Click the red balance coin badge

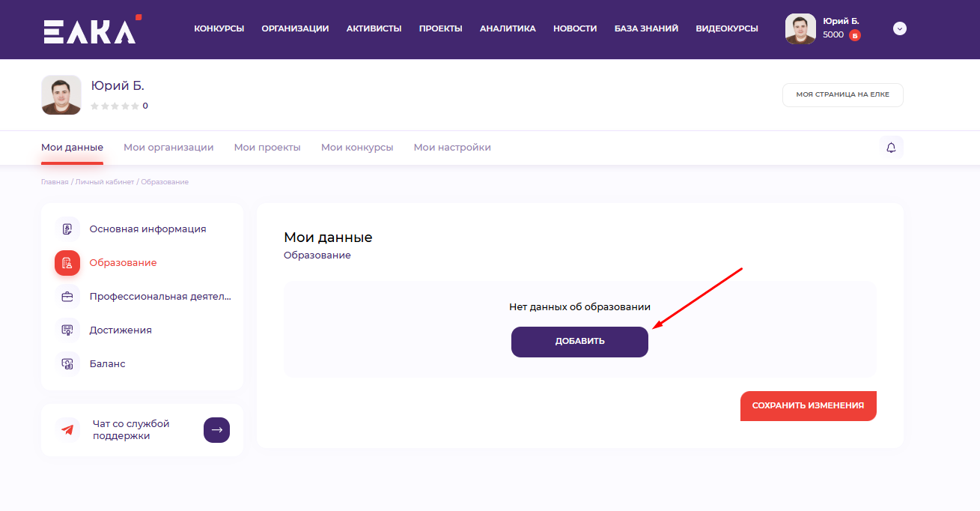(x=854, y=35)
